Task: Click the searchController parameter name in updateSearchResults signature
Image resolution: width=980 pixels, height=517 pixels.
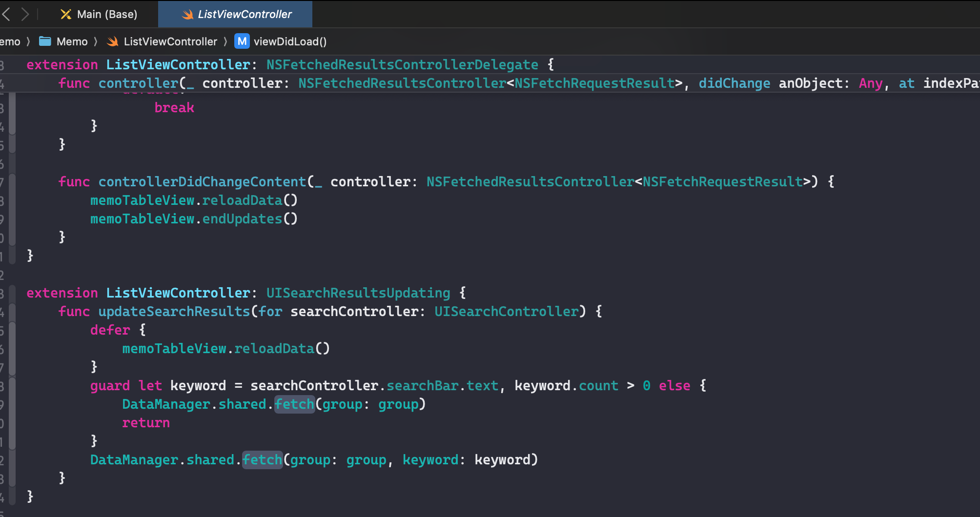Action: click(x=354, y=311)
